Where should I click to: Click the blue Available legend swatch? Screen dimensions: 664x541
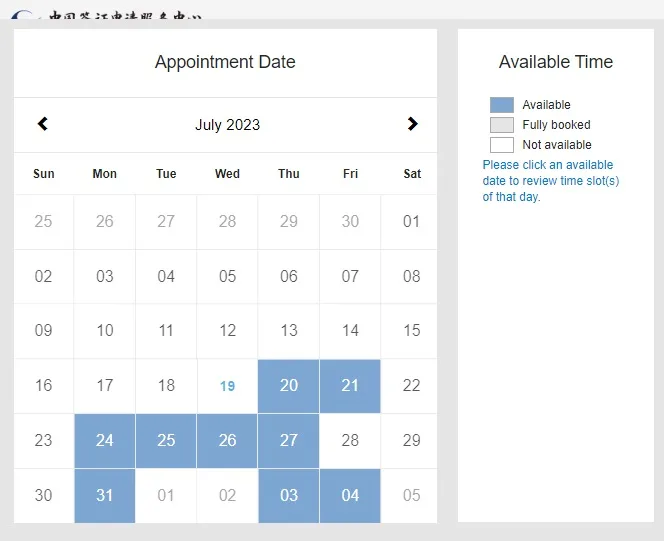[x=502, y=105]
